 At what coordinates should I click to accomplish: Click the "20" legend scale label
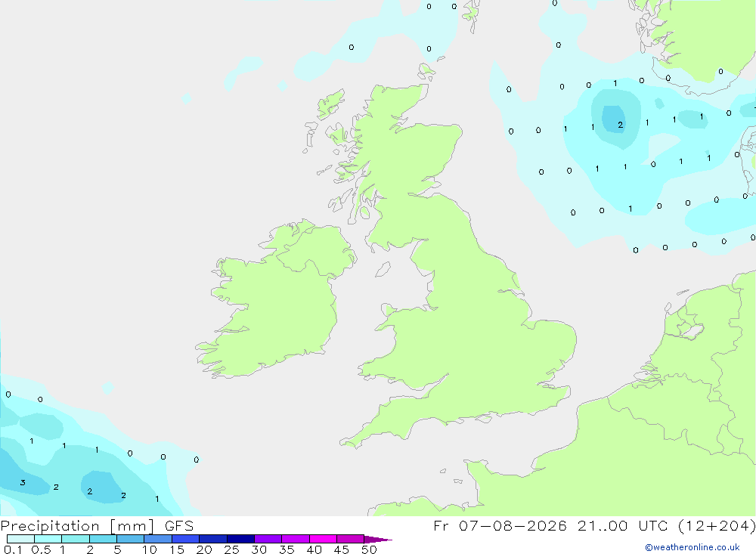[204, 549]
